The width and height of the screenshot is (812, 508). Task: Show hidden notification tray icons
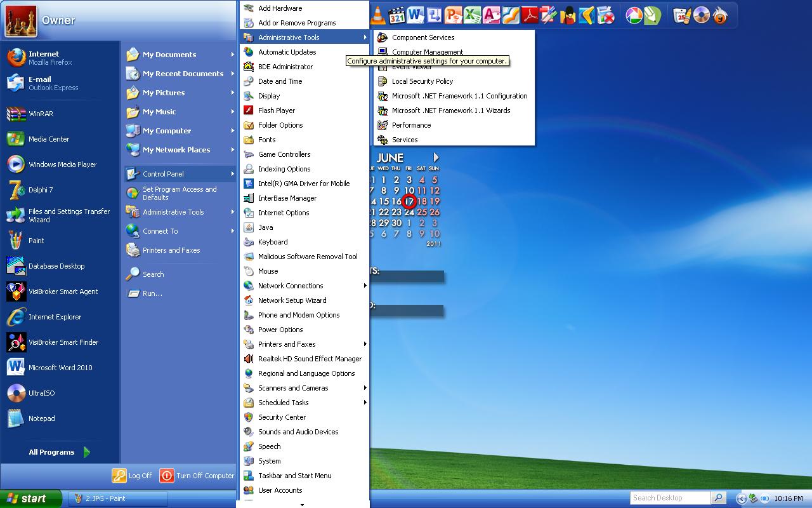(x=740, y=498)
